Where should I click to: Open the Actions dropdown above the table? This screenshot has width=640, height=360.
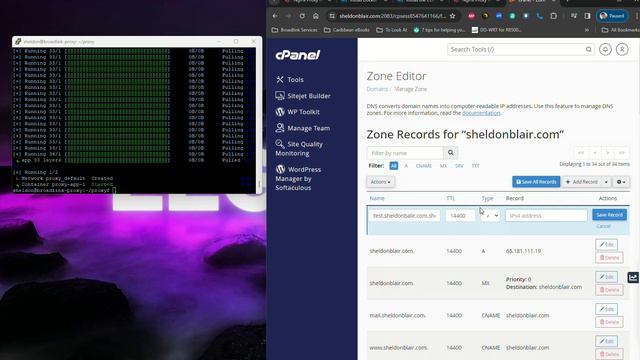click(380, 182)
